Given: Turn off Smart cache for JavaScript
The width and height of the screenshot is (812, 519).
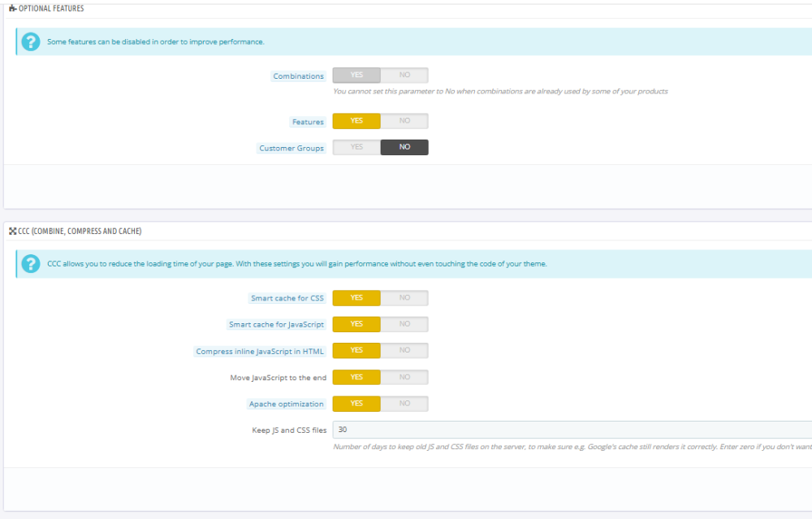Looking at the screenshot, I should click(x=404, y=324).
